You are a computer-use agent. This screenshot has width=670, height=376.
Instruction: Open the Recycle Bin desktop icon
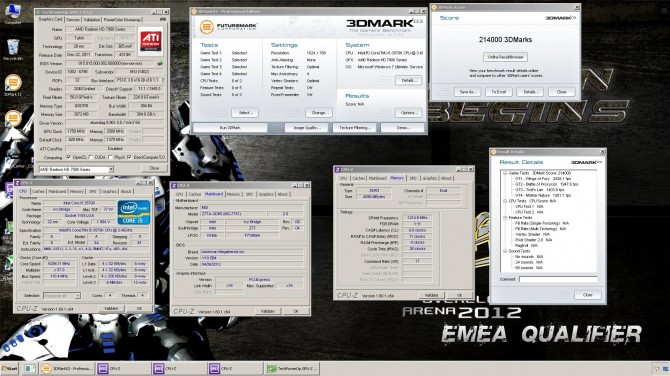tap(13, 48)
